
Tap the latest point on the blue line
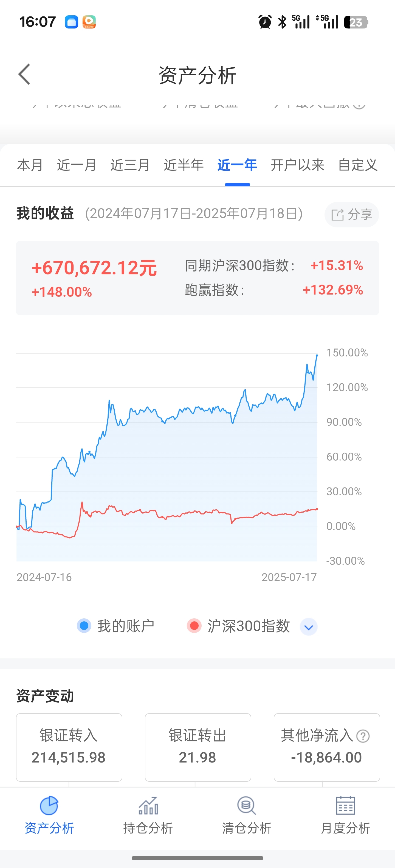(x=317, y=355)
